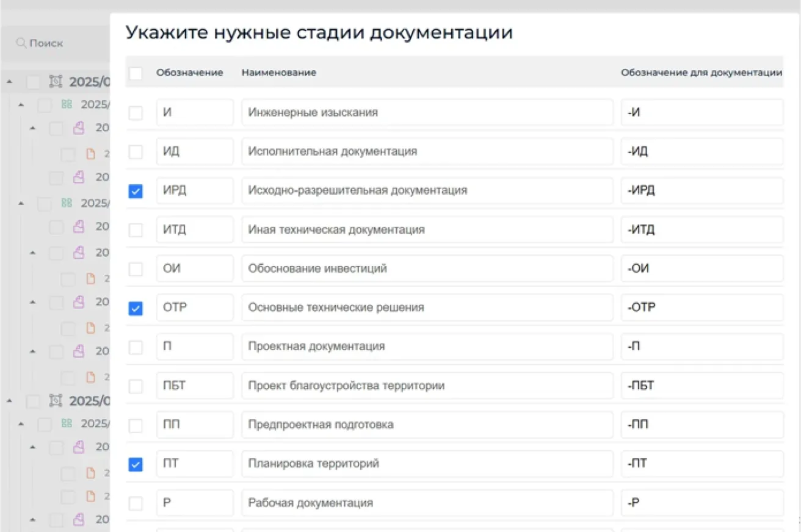Click the frame project icon of the lower 2025 node
Image resolution: width=801 pixels, height=532 pixels.
click(55, 401)
